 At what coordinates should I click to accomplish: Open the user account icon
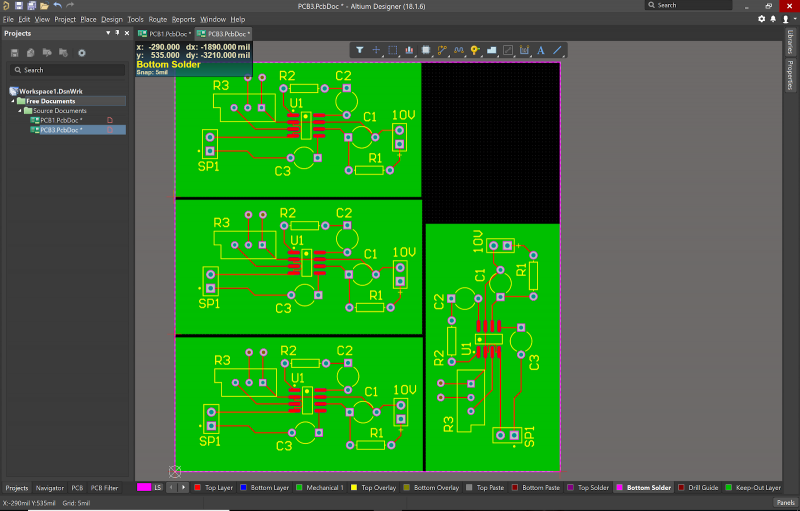coord(786,19)
